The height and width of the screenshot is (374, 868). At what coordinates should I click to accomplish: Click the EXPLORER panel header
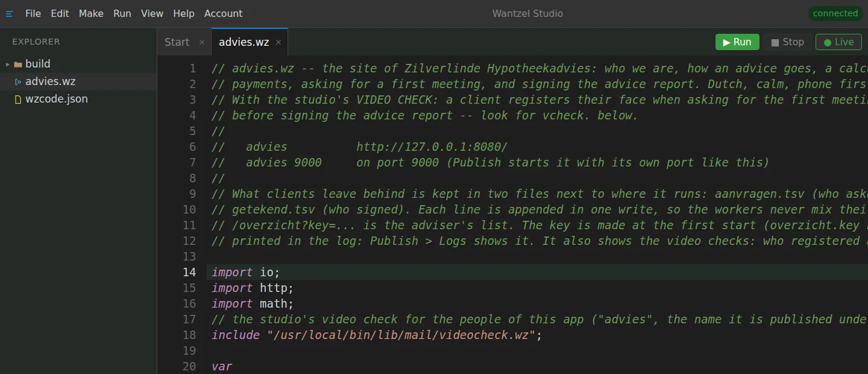[36, 42]
